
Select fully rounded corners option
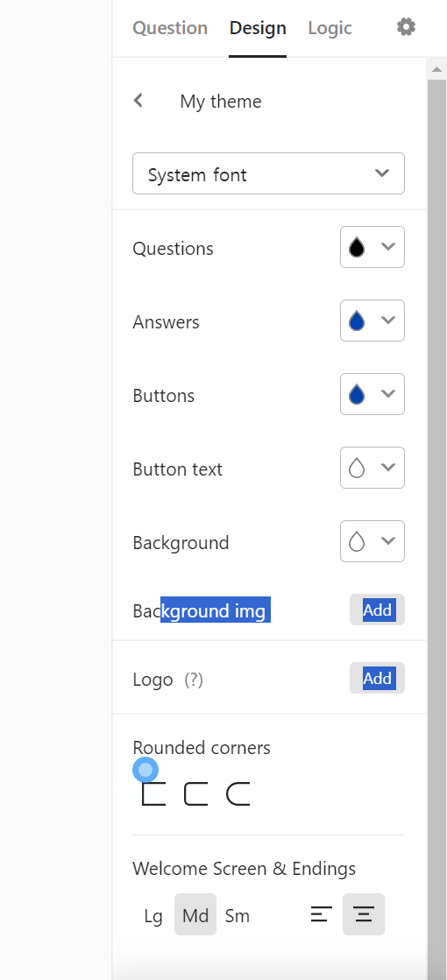tap(238, 793)
